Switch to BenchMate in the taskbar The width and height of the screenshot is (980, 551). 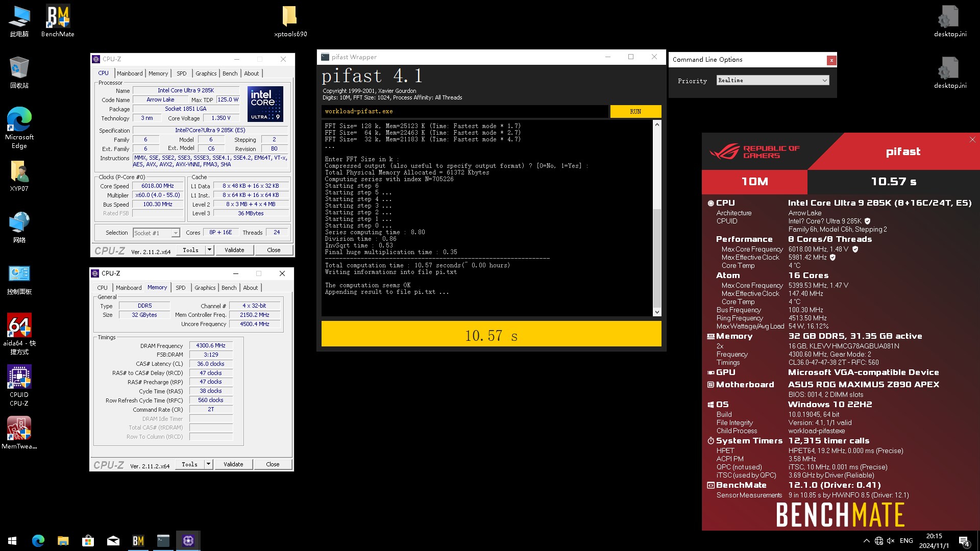(x=138, y=541)
